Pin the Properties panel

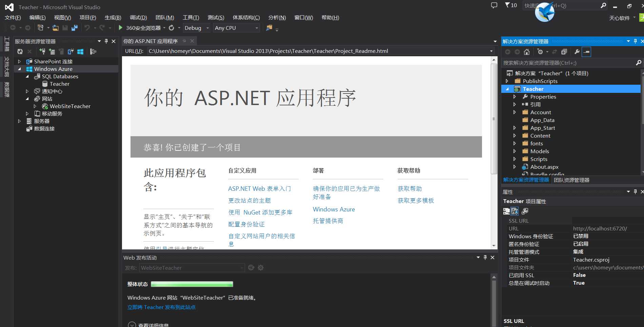635,192
